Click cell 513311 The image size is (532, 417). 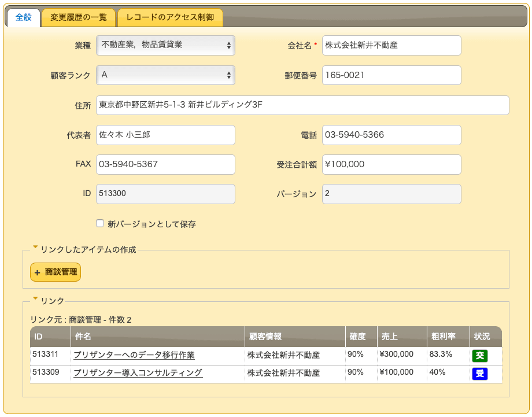50,356
